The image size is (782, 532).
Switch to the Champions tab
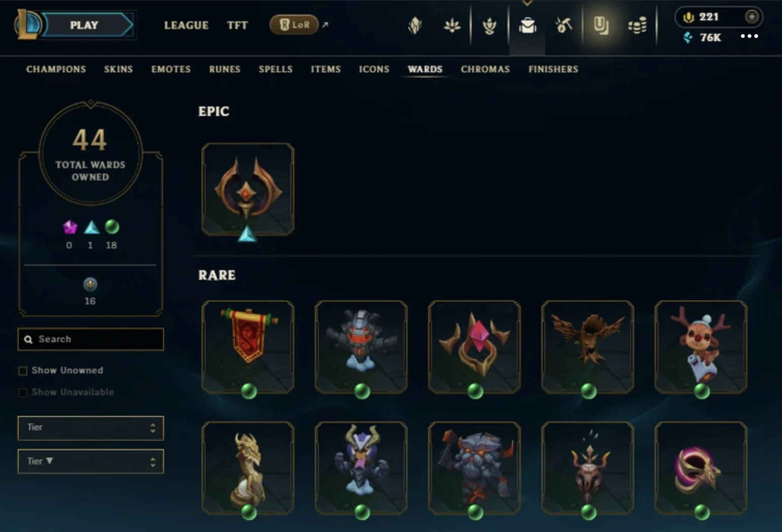(56, 69)
